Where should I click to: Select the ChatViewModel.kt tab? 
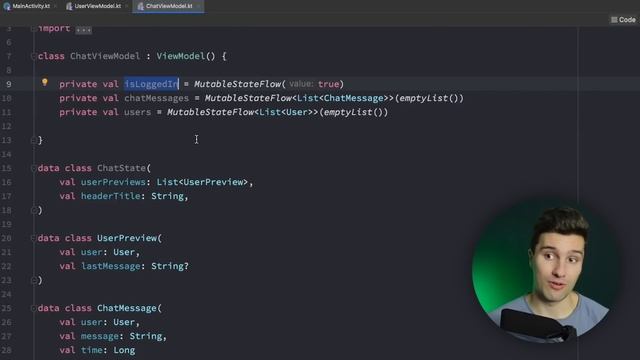click(168, 6)
